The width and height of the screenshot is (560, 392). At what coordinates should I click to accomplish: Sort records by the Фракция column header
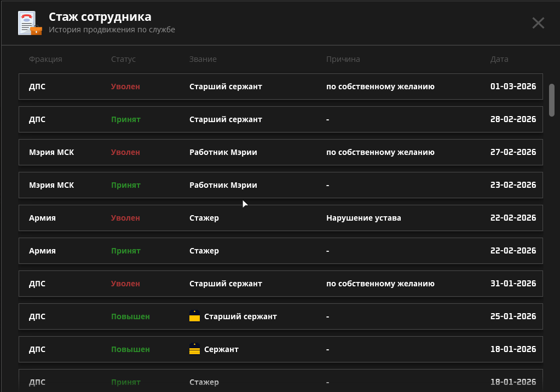point(44,59)
